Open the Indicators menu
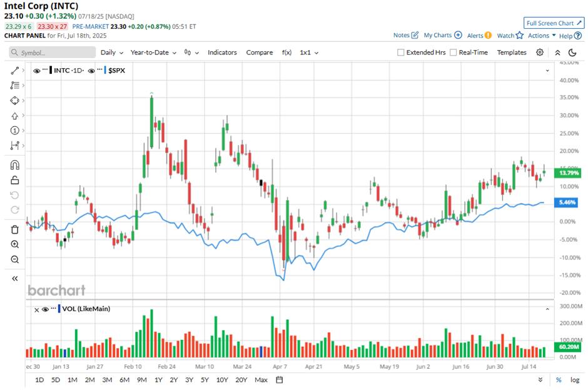The width and height of the screenshot is (588, 390). coord(222,52)
